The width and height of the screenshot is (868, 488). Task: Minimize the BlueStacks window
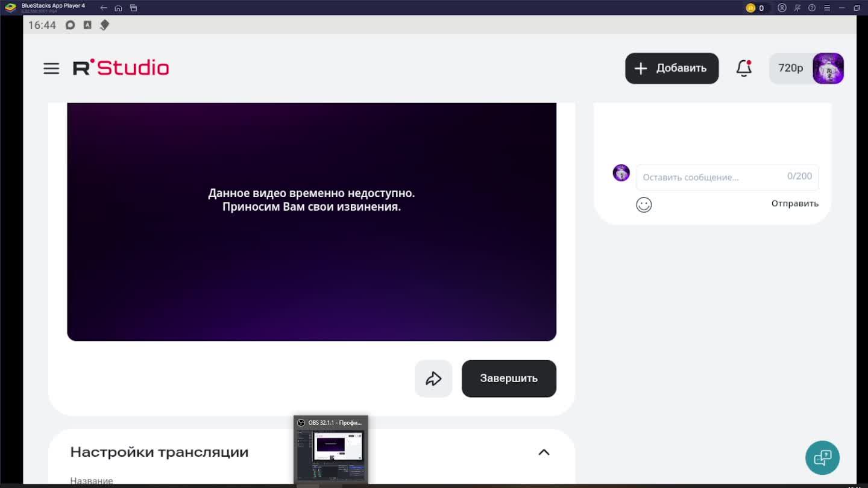click(841, 8)
